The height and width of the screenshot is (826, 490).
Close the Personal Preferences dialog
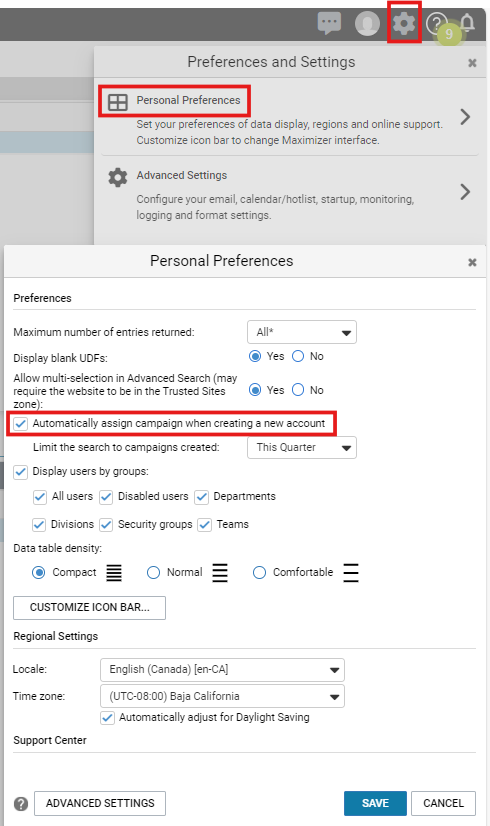(x=472, y=262)
